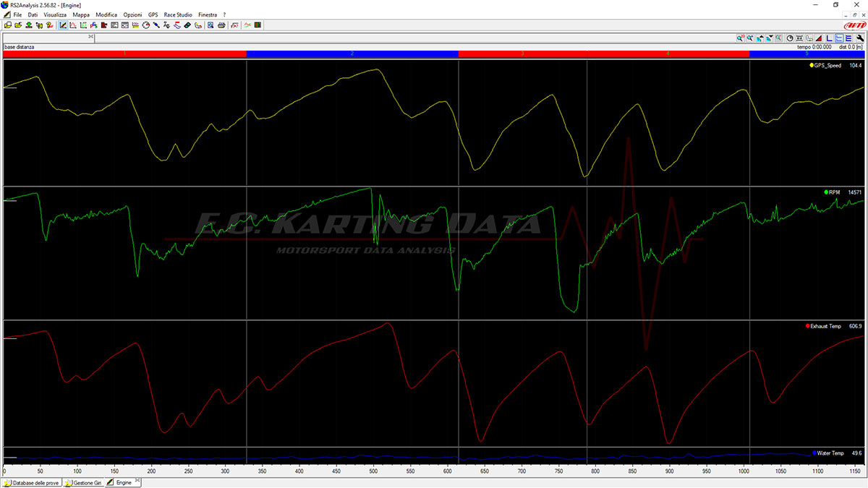Open the Race Studio menu
868x488 pixels.
(178, 14)
